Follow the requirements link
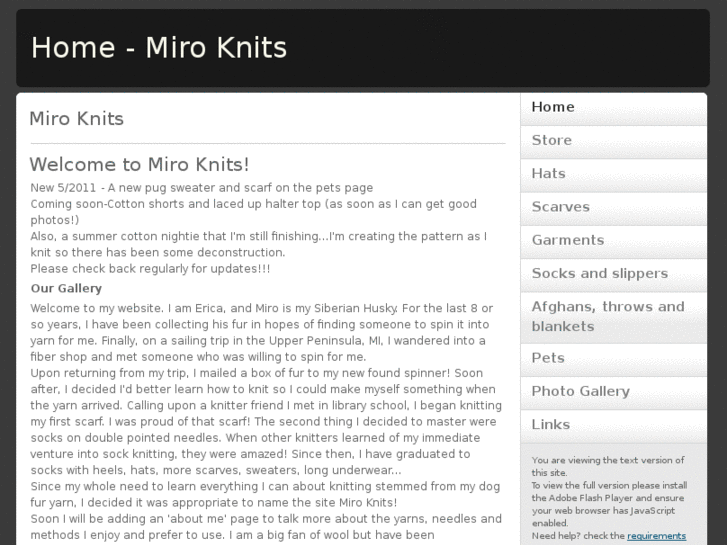727x545 pixels. pyautogui.click(x=656, y=536)
